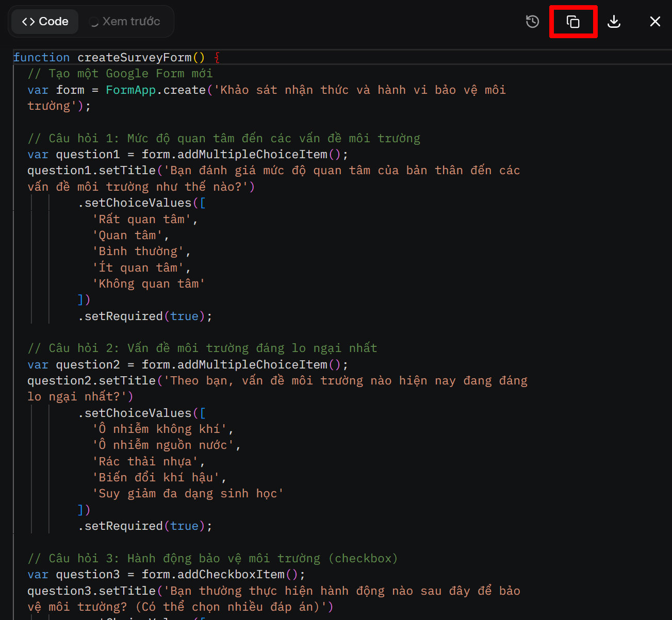This screenshot has width=672, height=620.
Task: Place cursor on FormApp.create call
Action: tap(156, 90)
